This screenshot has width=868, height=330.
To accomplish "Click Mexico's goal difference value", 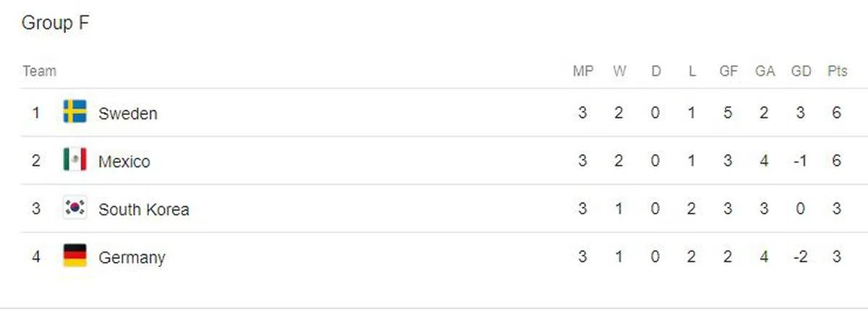I will [x=800, y=161].
